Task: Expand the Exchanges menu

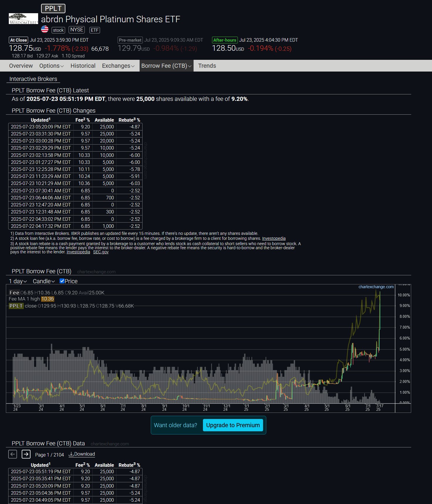Action: click(x=118, y=66)
